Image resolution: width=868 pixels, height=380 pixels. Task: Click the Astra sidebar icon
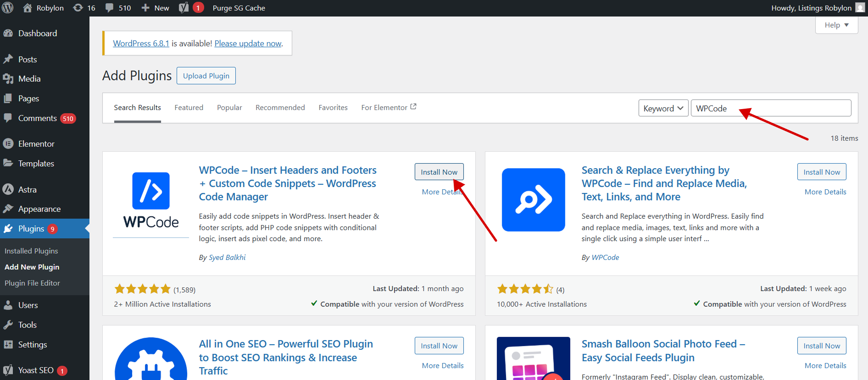[8, 189]
